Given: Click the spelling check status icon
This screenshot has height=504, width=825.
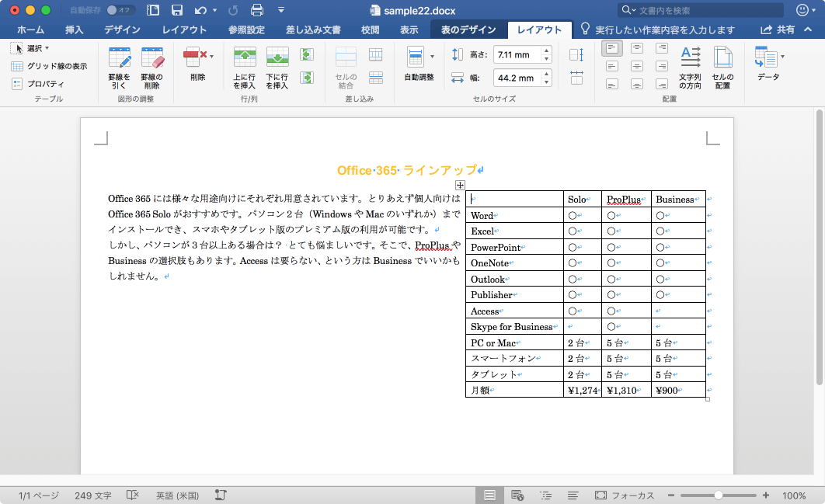Looking at the screenshot, I should [133, 495].
